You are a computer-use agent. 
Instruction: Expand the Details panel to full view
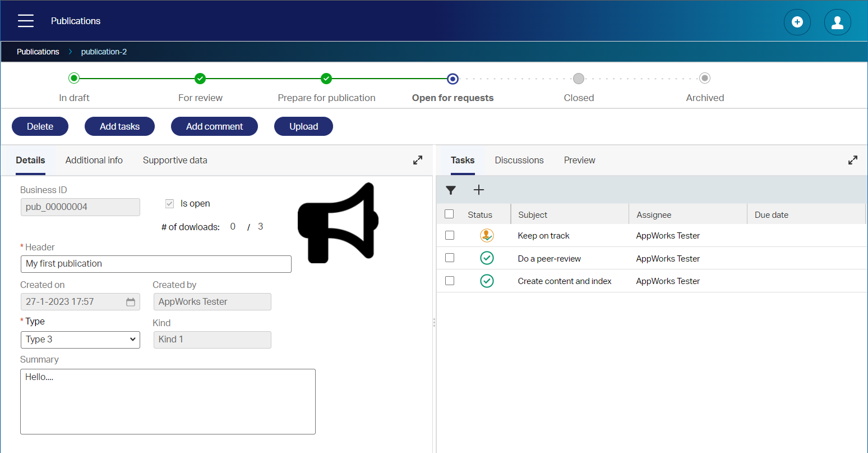(x=418, y=160)
